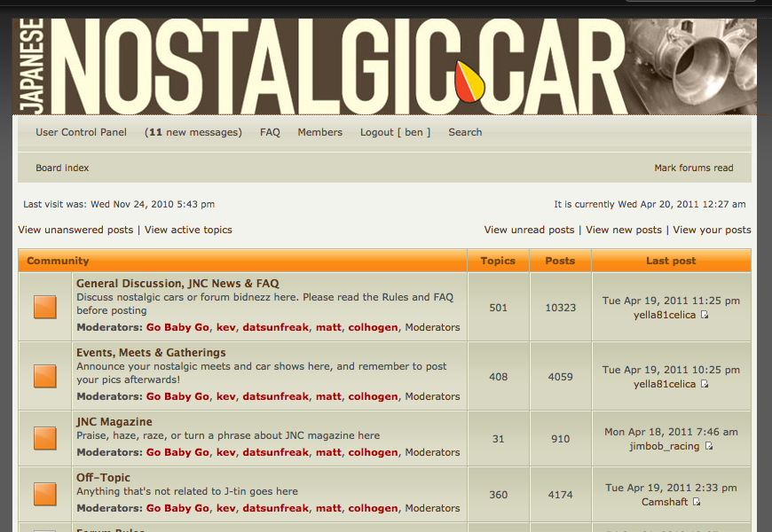View active topics
This screenshot has width=772, height=532.
point(188,230)
